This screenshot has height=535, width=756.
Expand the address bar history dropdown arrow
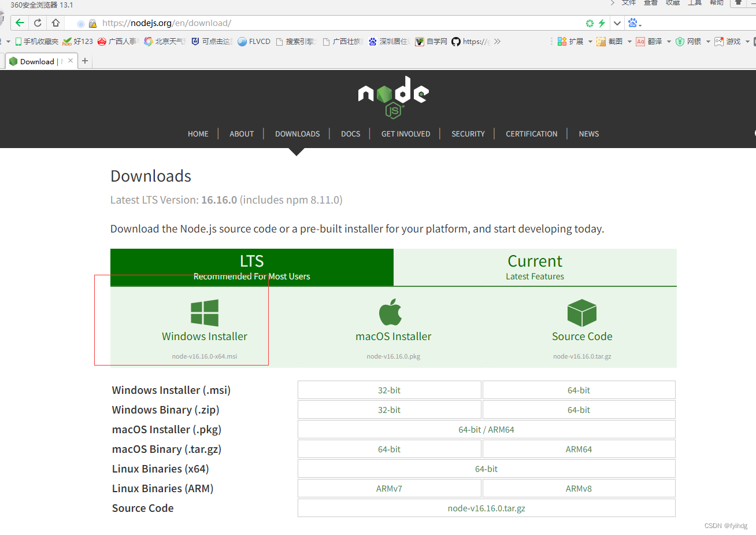tap(617, 23)
